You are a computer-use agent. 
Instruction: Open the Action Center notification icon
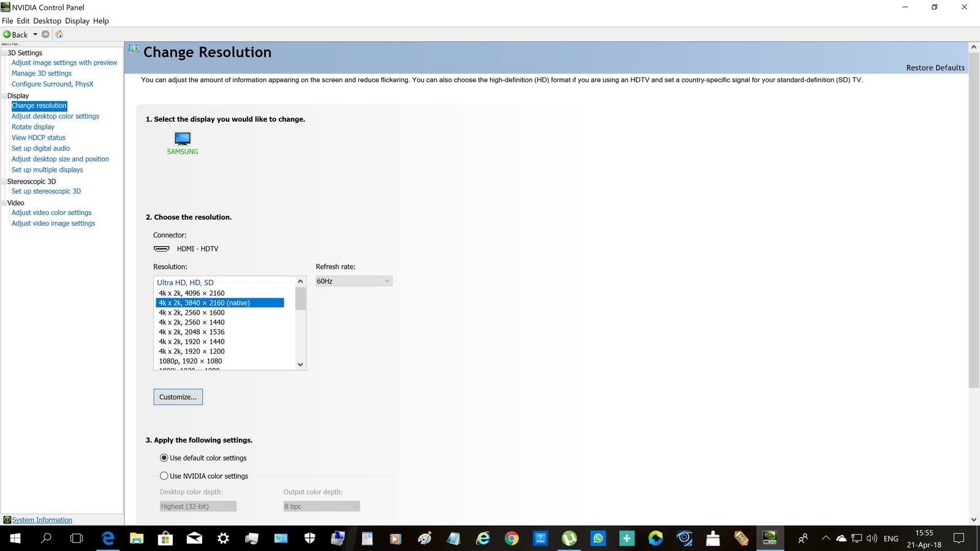click(959, 538)
